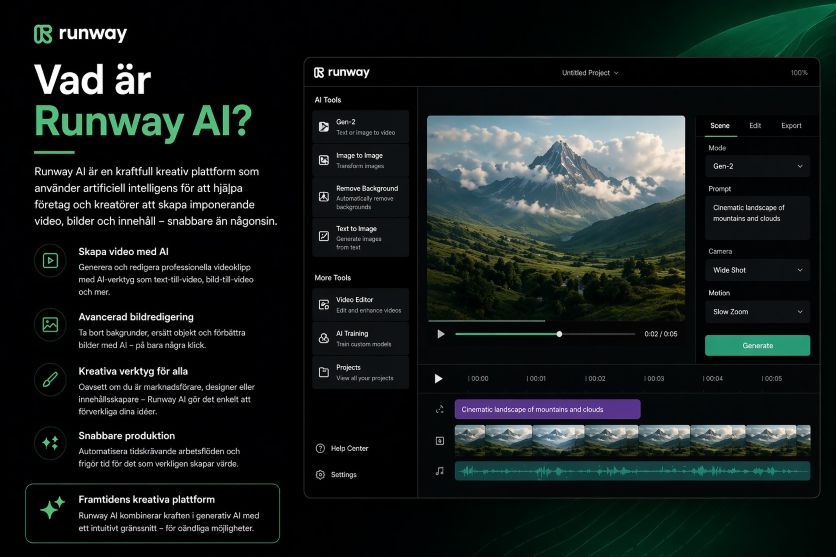Launch the Video Editor icon
Image resolution: width=836 pixels, height=557 pixels.
coord(324,304)
